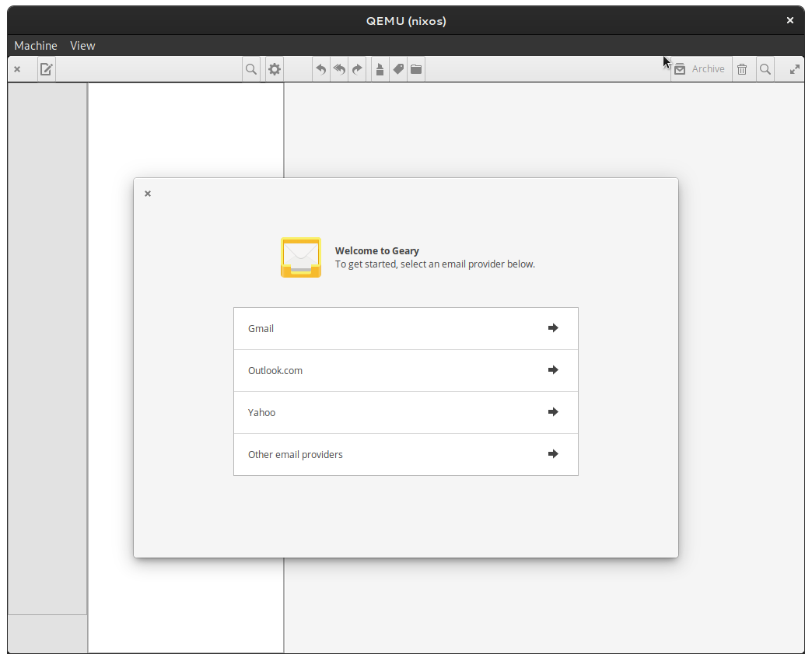This screenshot has height=661, width=812.
Task: Open the QEMU Machine menu
Action: pyautogui.click(x=36, y=46)
